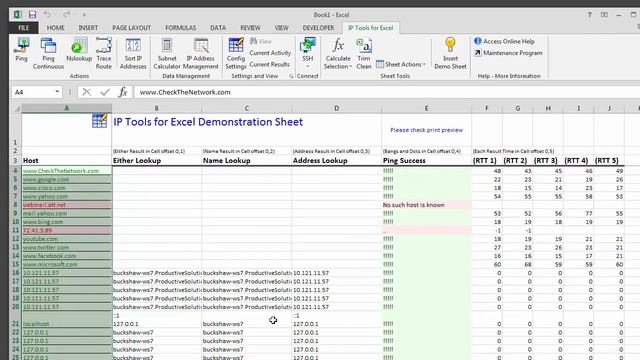Apply Trim Clean to selection

[364, 53]
